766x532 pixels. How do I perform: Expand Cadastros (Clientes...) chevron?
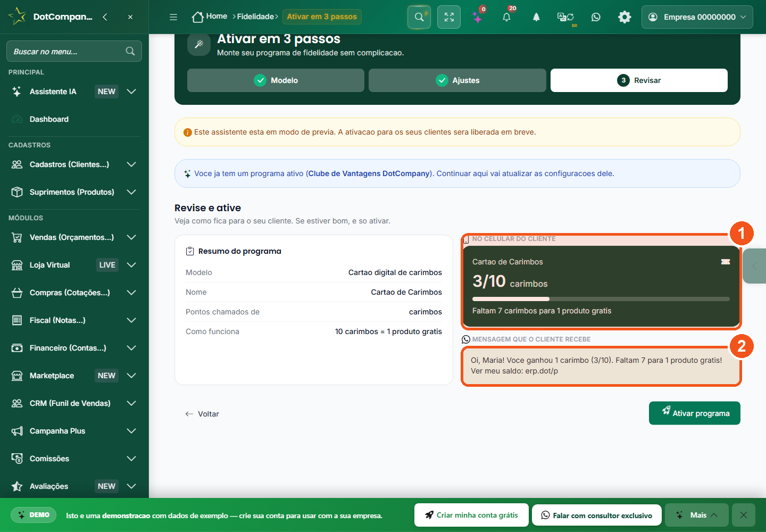click(x=131, y=164)
